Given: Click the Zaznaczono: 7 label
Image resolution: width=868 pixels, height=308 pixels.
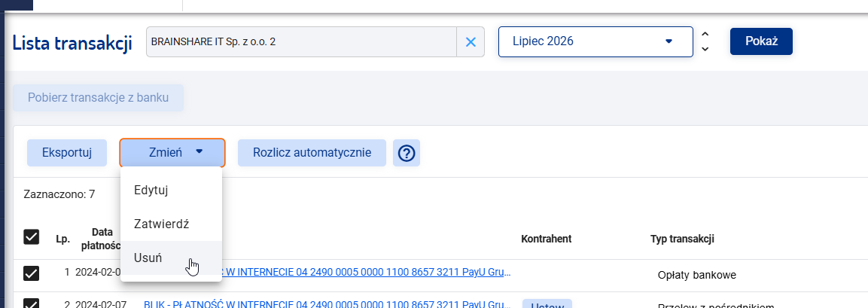Looking at the screenshot, I should click(x=59, y=194).
